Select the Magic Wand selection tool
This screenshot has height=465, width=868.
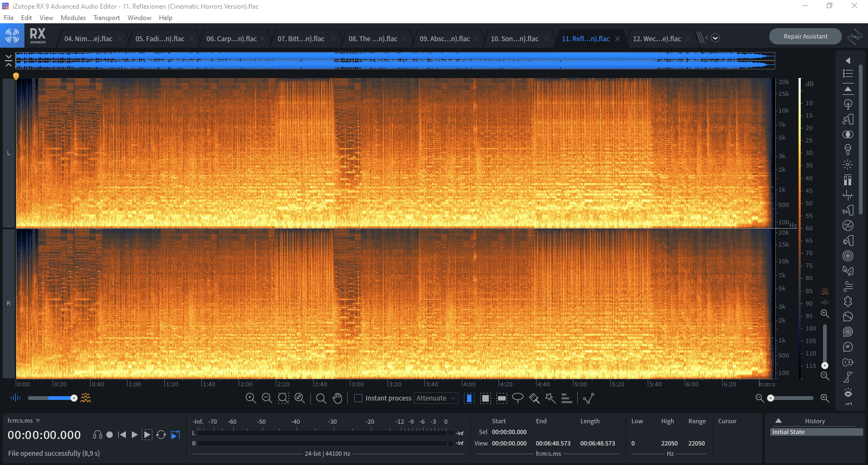coord(550,398)
